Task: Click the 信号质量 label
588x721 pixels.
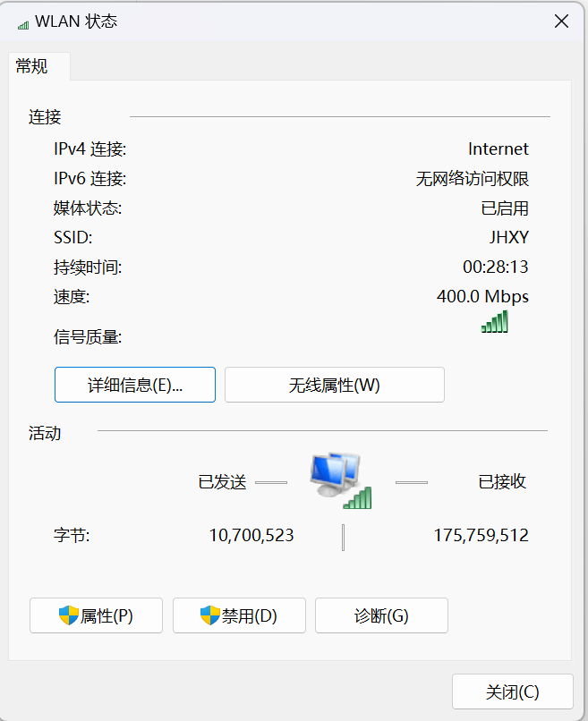Action: click(x=88, y=337)
